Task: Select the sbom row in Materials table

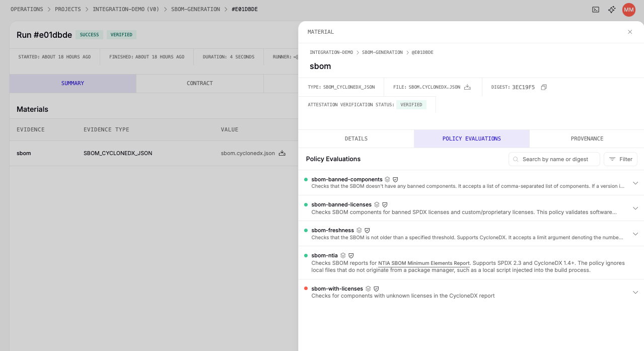Action: (154, 153)
